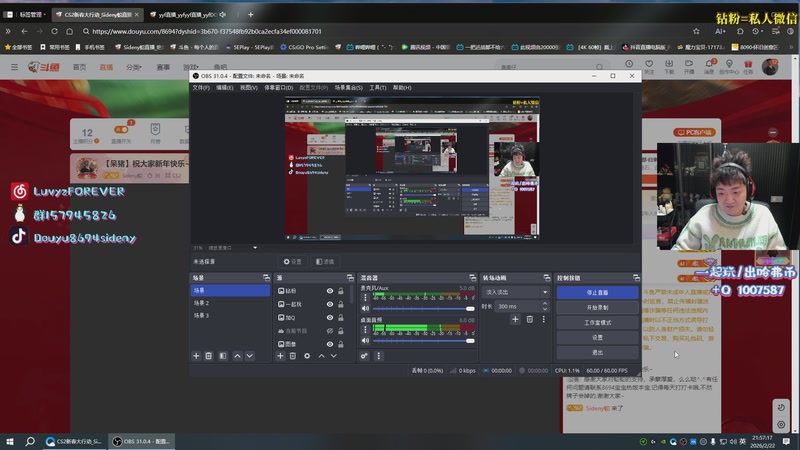
Task: Open 帮助(H) menu in OBS
Action: click(x=402, y=88)
